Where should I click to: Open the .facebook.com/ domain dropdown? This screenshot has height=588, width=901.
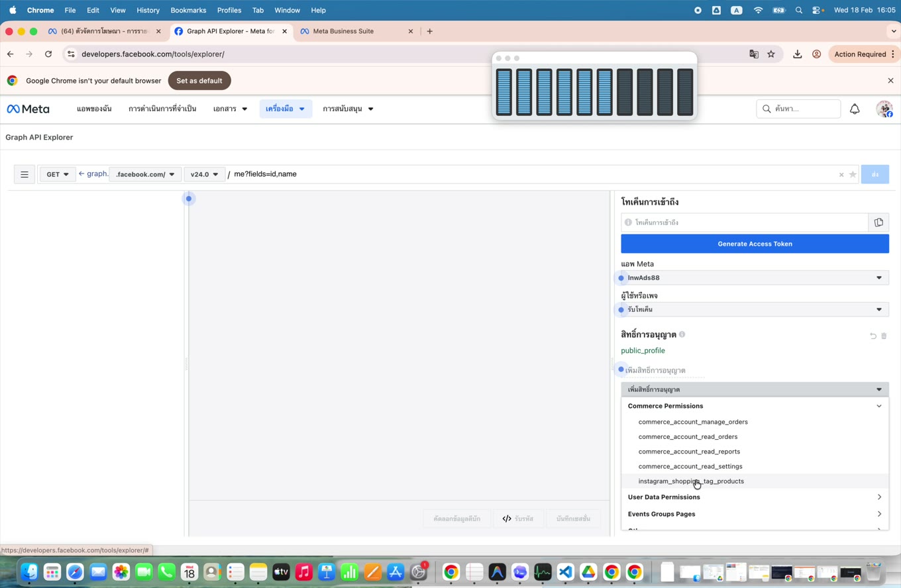tap(145, 175)
